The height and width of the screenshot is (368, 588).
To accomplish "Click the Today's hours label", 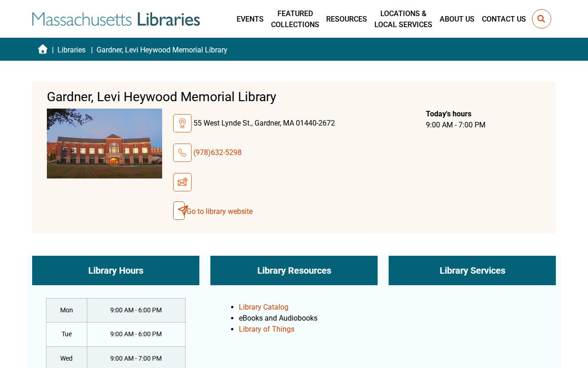I will [x=448, y=114].
